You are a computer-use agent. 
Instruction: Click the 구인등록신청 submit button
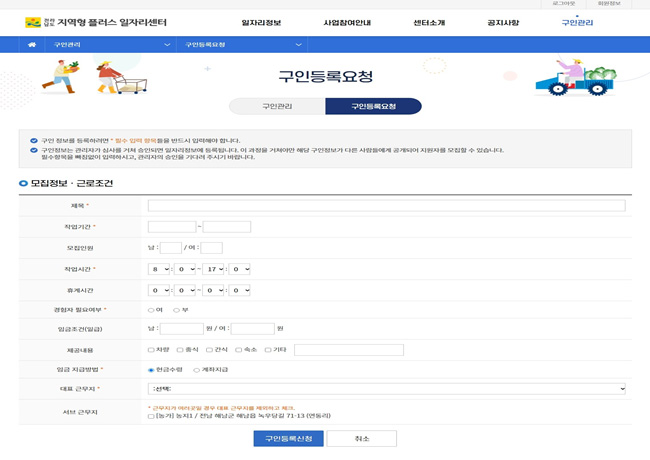point(289,438)
